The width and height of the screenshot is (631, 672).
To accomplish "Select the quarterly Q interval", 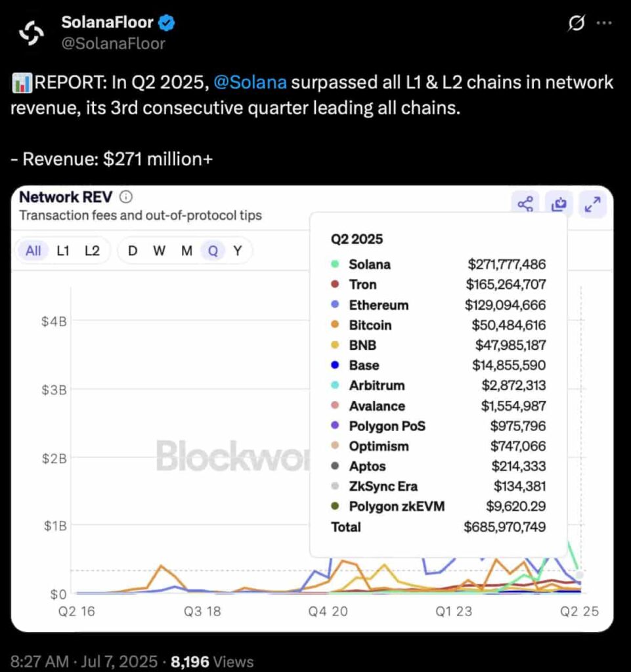I will (x=213, y=251).
